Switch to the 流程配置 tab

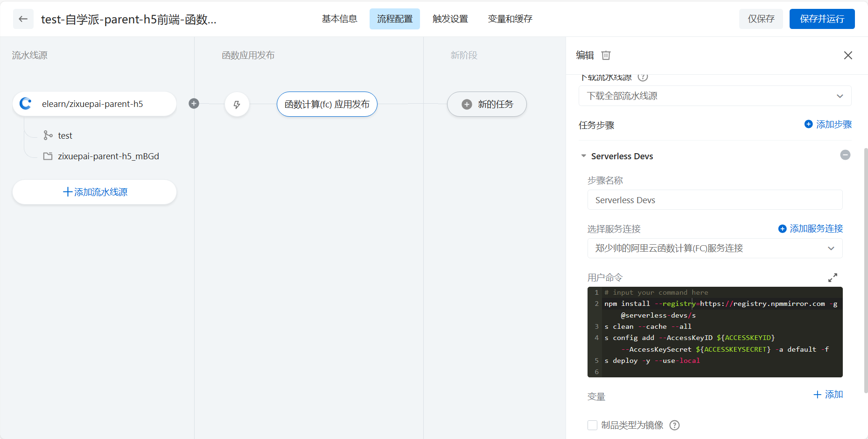click(x=395, y=19)
